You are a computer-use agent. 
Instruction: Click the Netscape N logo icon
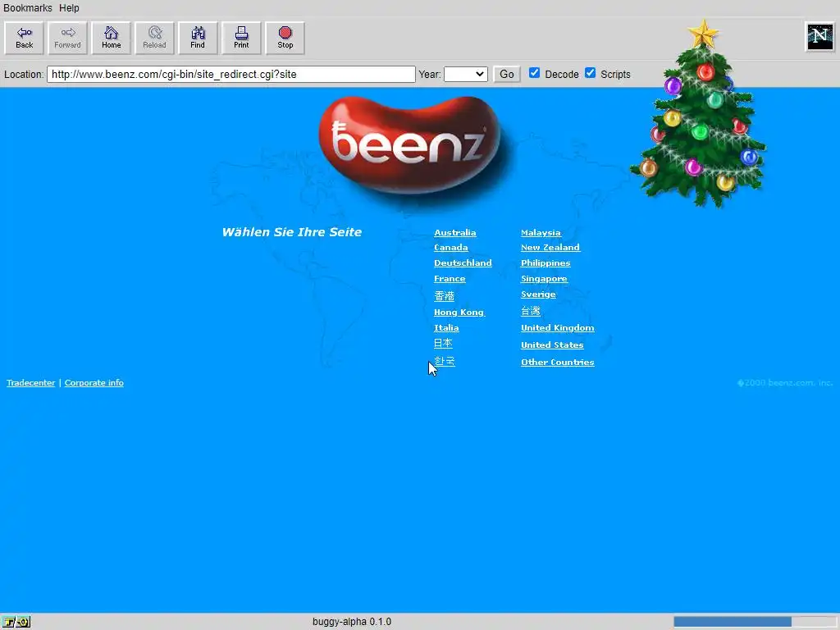coord(819,36)
